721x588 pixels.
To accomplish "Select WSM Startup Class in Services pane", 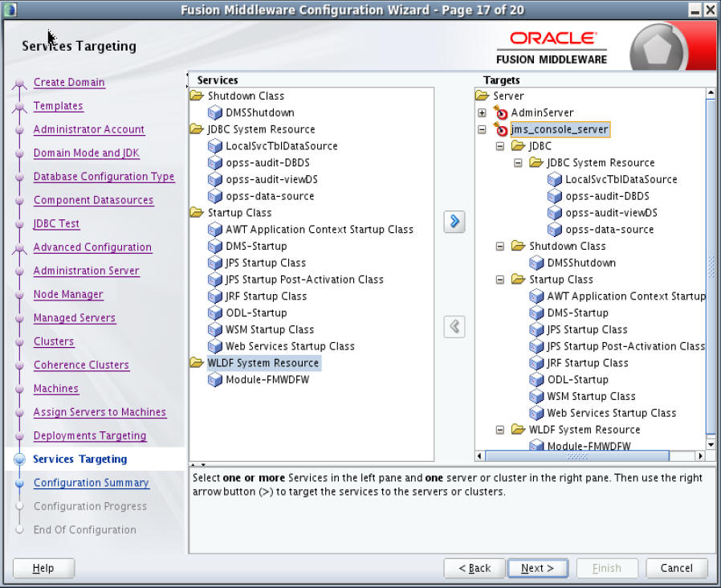I will [x=270, y=329].
